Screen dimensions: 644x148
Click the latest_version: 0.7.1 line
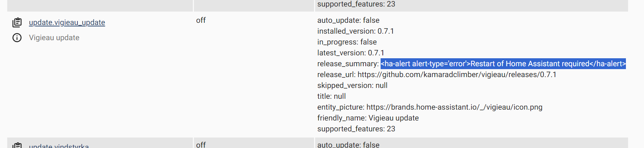351,53
